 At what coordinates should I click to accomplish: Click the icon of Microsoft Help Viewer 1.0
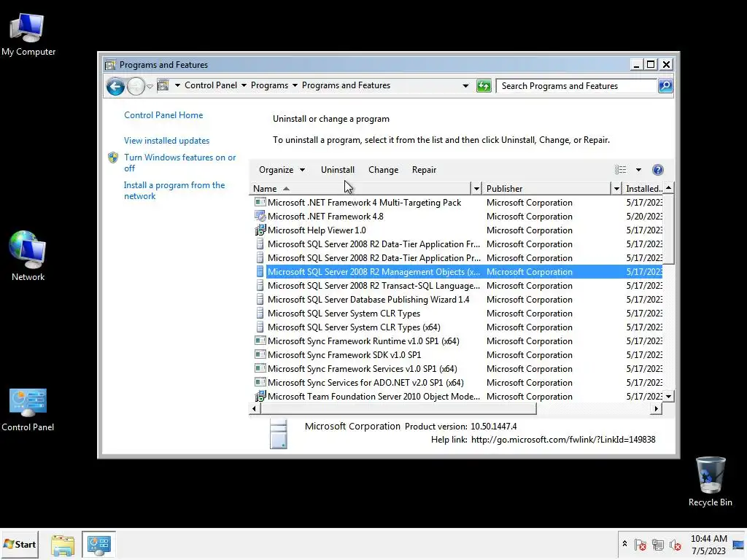(x=260, y=230)
